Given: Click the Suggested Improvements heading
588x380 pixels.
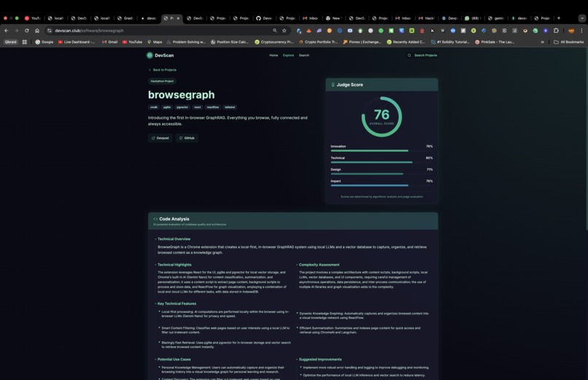Looking at the screenshot, I should [x=320, y=360].
